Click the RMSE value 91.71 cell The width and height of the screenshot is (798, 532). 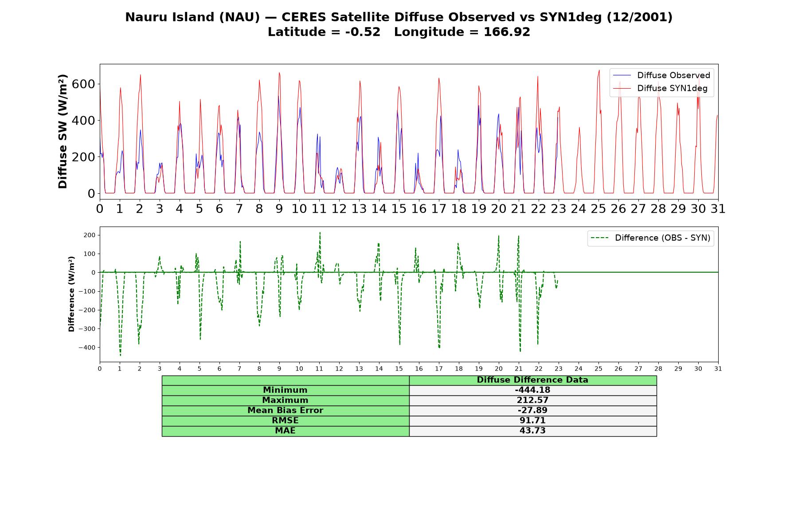[533, 421]
